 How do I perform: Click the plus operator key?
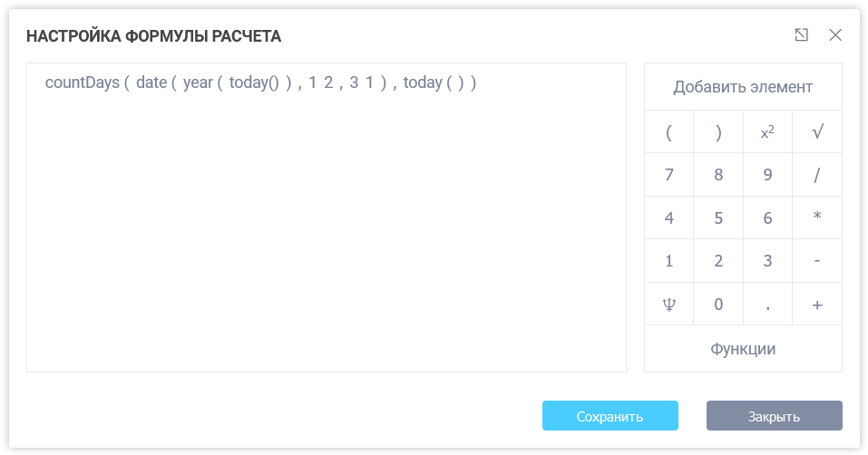pyautogui.click(x=817, y=305)
